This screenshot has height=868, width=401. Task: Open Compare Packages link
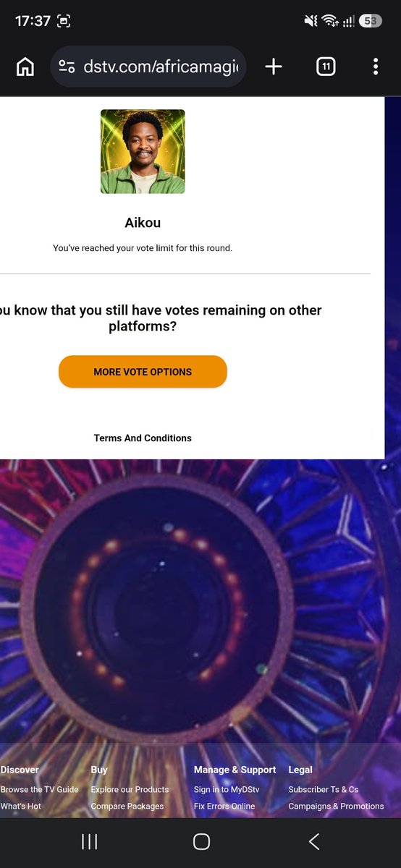[x=127, y=806]
